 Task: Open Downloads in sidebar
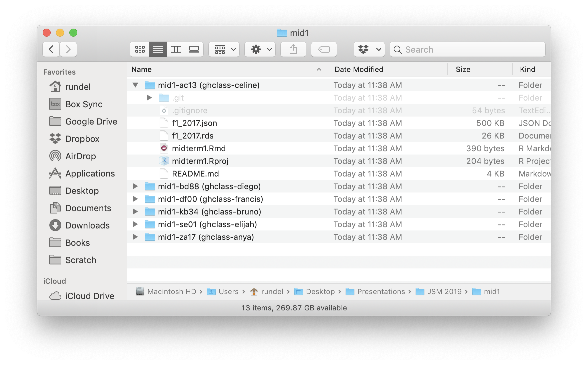click(x=80, y=225)
